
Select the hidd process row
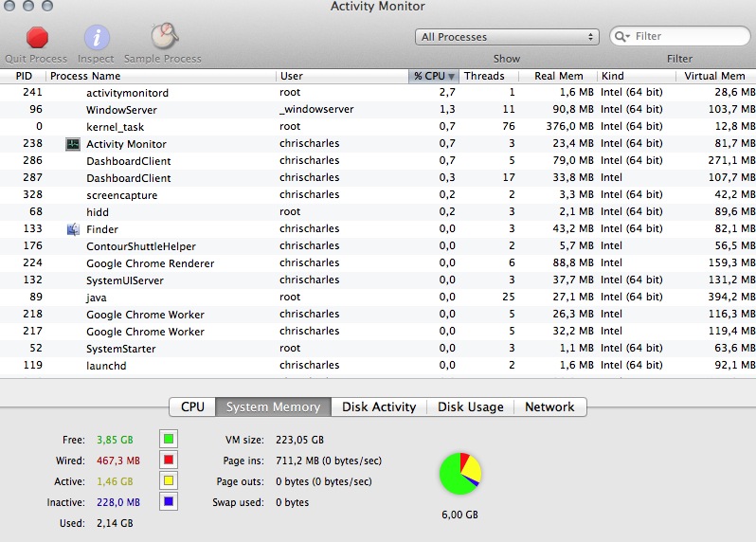[x=378, y=211]
